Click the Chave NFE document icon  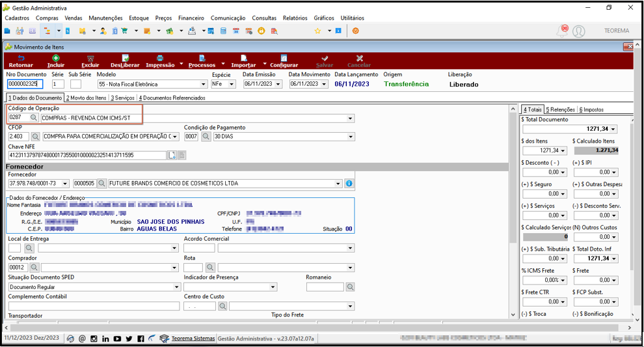pos(172,155)
